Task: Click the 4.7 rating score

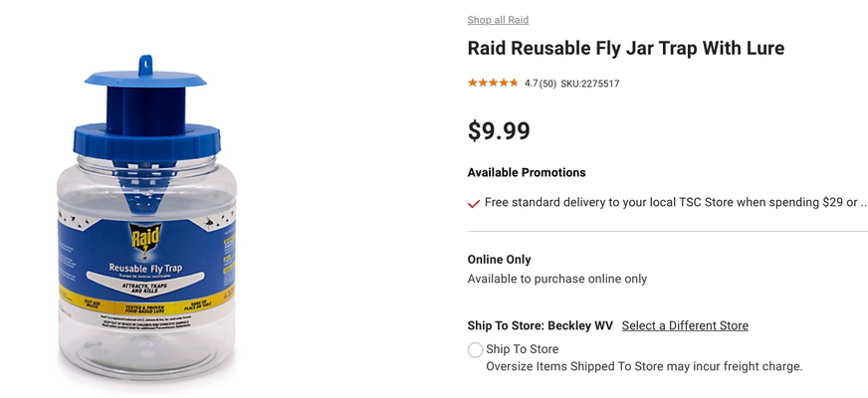Action: point(532,84)
